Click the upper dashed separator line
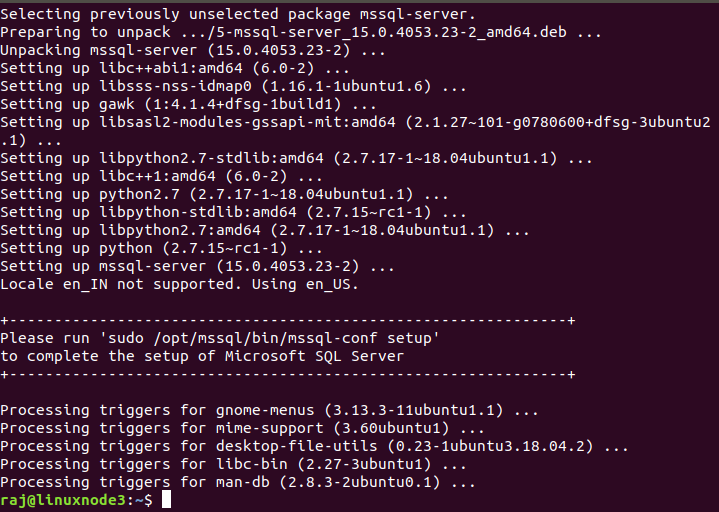 click(x=288, y=320)
